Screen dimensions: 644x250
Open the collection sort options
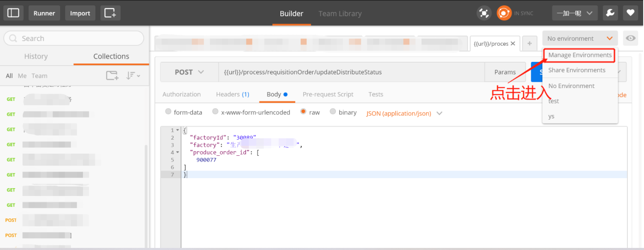134,76
